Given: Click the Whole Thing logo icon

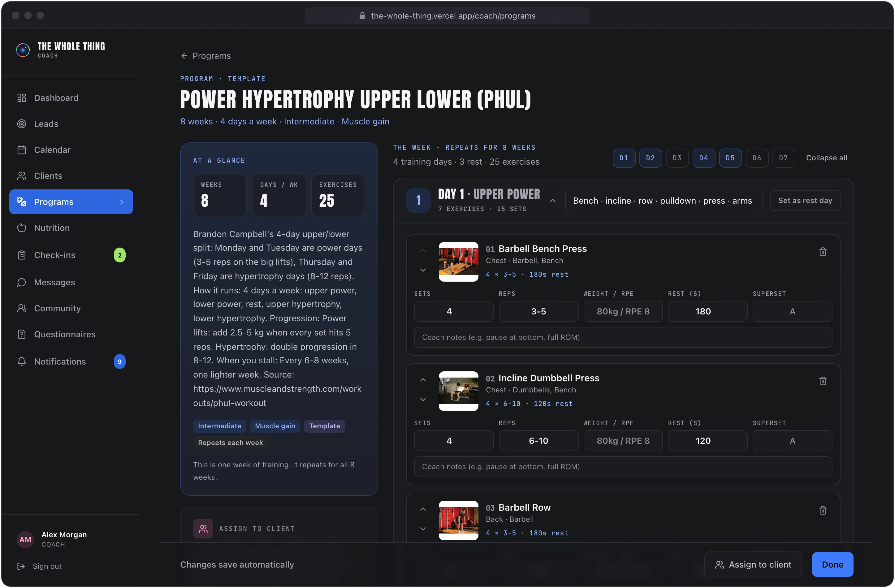Looking at the screenshot, I should pos(23,50).
